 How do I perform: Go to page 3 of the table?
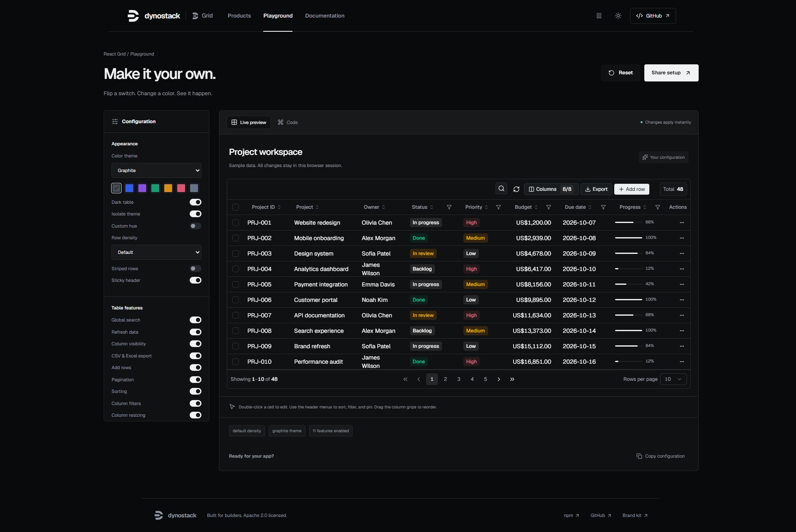tap(459, 379)
